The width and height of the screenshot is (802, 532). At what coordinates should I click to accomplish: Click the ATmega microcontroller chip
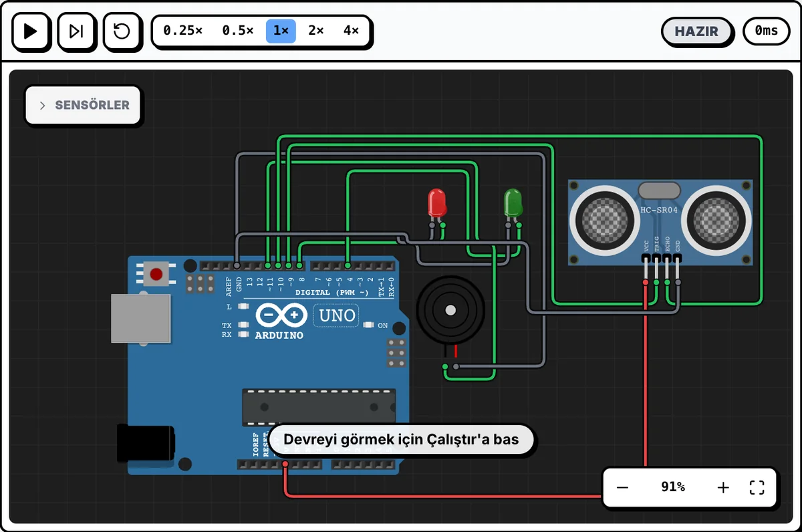pyautogui.click(x=319, y=406)
